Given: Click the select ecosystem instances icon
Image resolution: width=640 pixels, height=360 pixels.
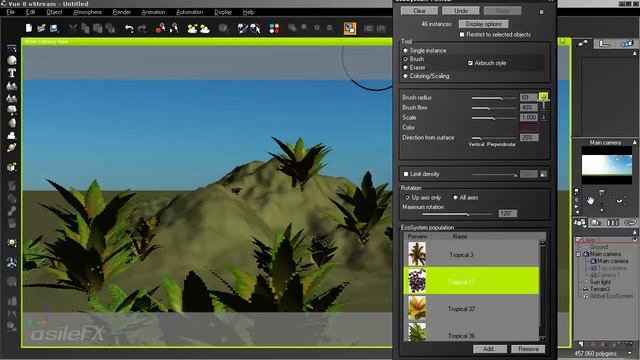Looking at the screenshot, I should click(x=256, y=29).
